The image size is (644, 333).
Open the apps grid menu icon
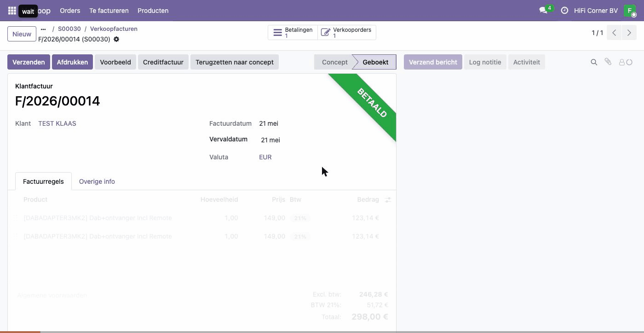(x=12, y=10)
